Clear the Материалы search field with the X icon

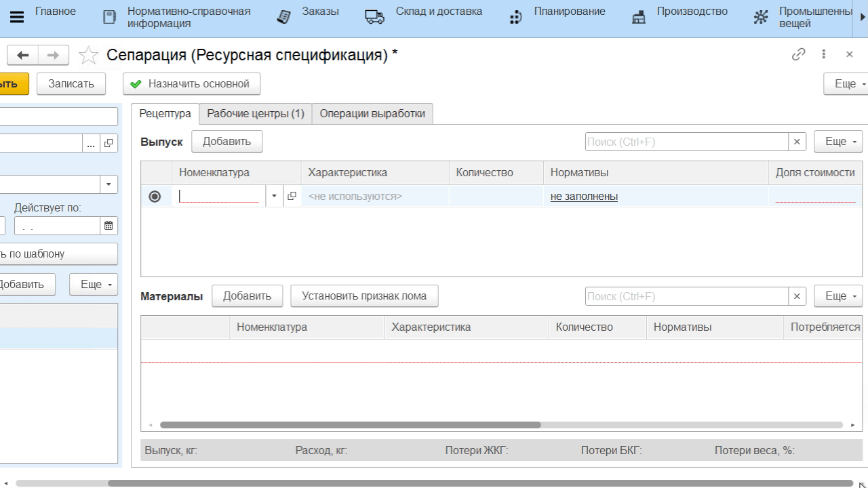797,296
